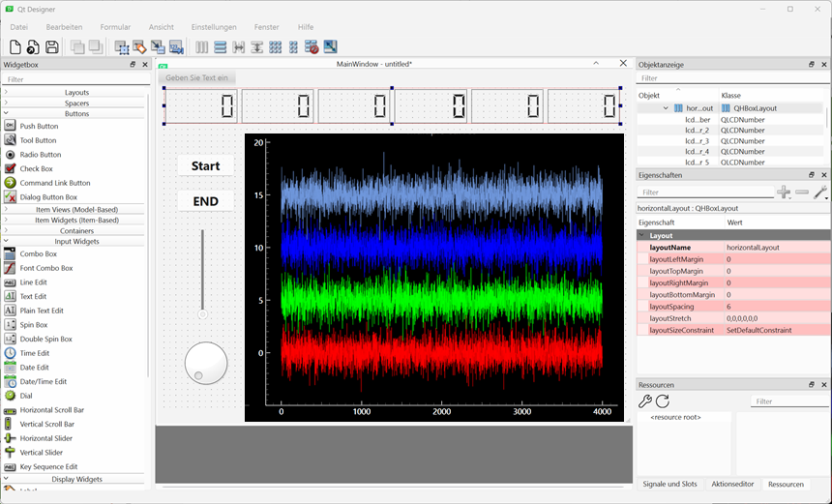This screenshot has height=504, width=832.
Task: Click the remove property minus icon
Action: (x=802, y=193)
